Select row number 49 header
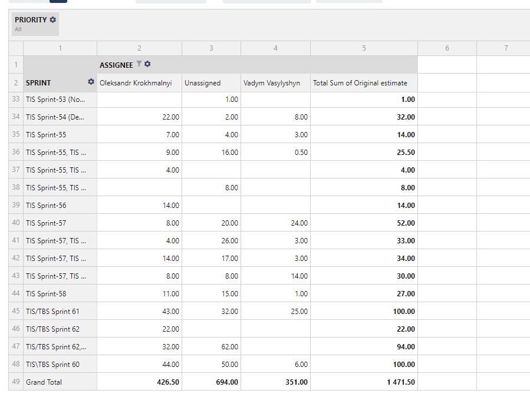 16,382
